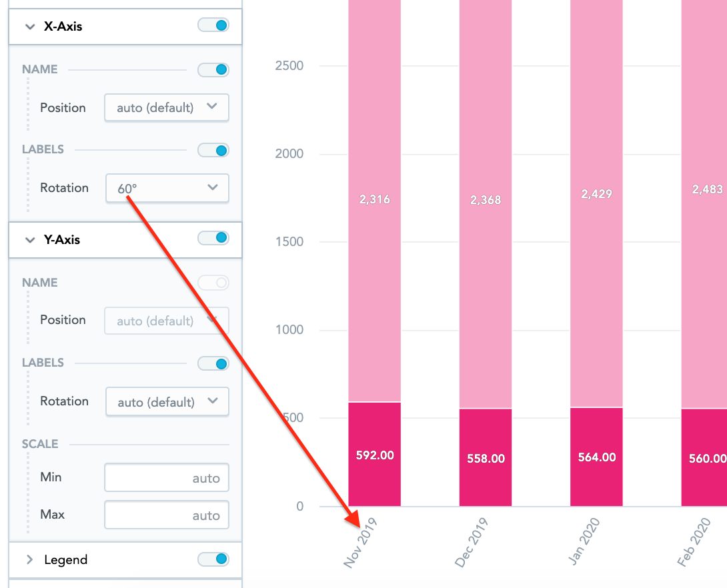The width and height of the screenshot is (727, 588).
Task: Click the Y-Axis section header title
Action: [x=62, y=240]
